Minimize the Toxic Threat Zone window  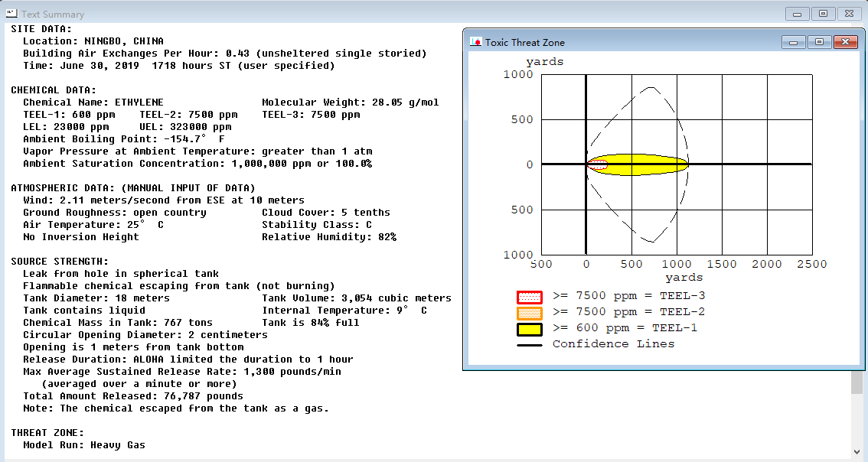(x=793, y=42)
